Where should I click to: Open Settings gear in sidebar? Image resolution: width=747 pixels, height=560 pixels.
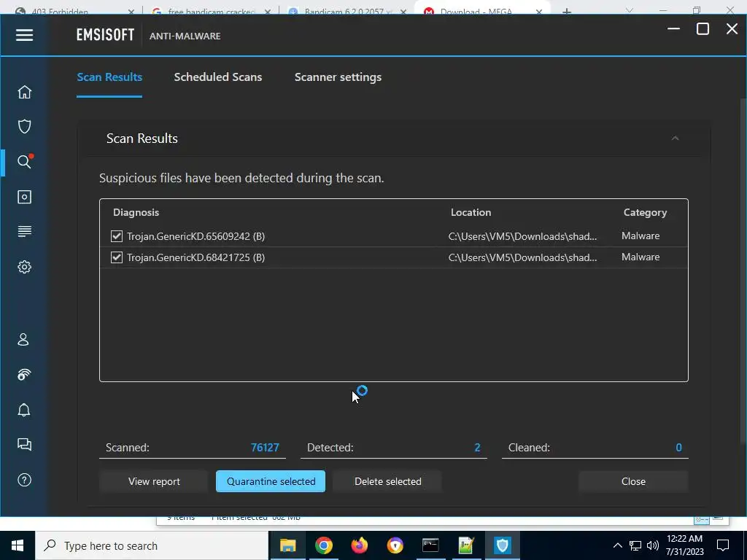point(24,267)
